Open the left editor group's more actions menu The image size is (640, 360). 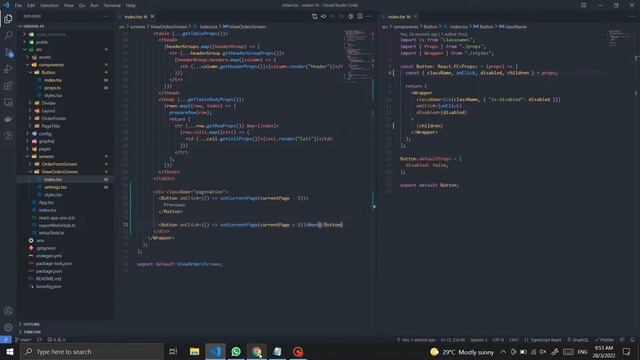[369, 17]
